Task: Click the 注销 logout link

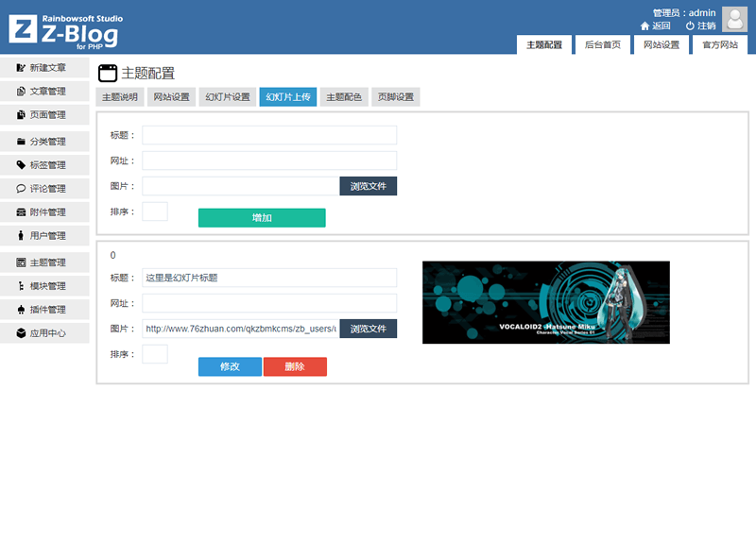Action: 706,26
